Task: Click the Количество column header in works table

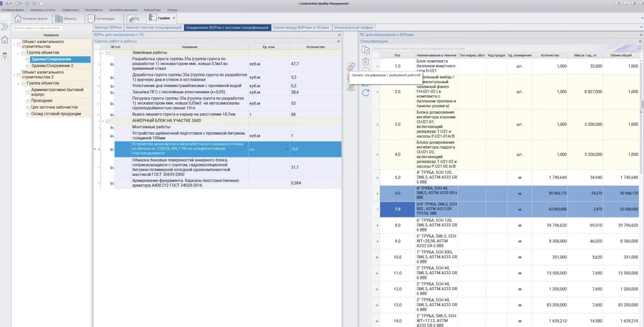Action: pos(315,47)
